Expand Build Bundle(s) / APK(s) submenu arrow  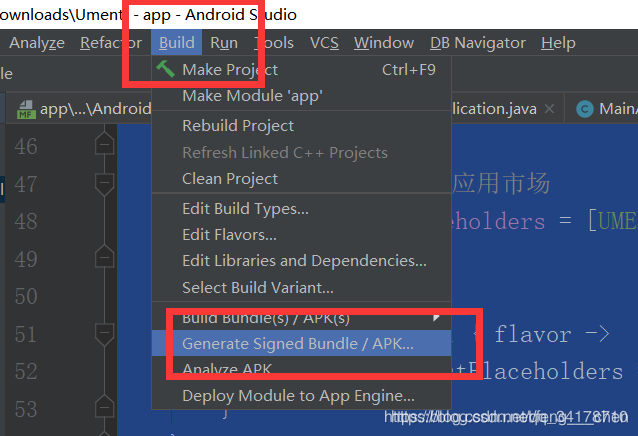[x=436, y=317]
